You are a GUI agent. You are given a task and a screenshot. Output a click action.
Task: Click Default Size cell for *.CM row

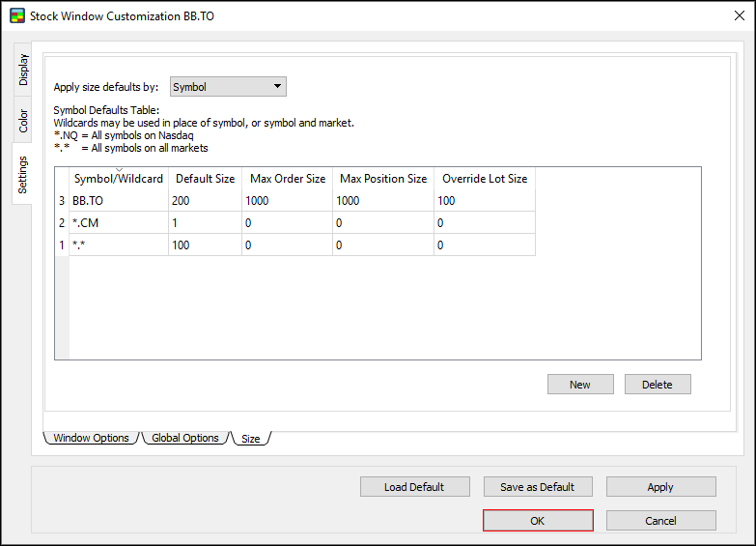205,223
